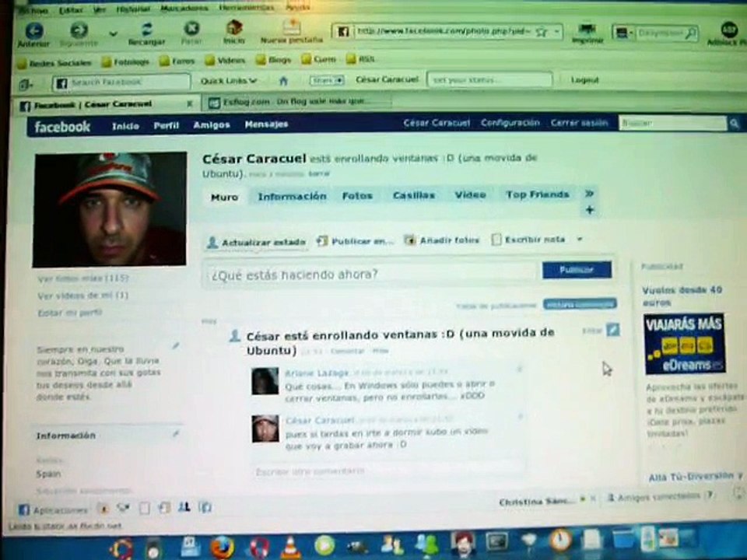Viewport: 747px width, 560px height.
Task: Switch to the Casillas profile tab
Action: pos(413,195)
